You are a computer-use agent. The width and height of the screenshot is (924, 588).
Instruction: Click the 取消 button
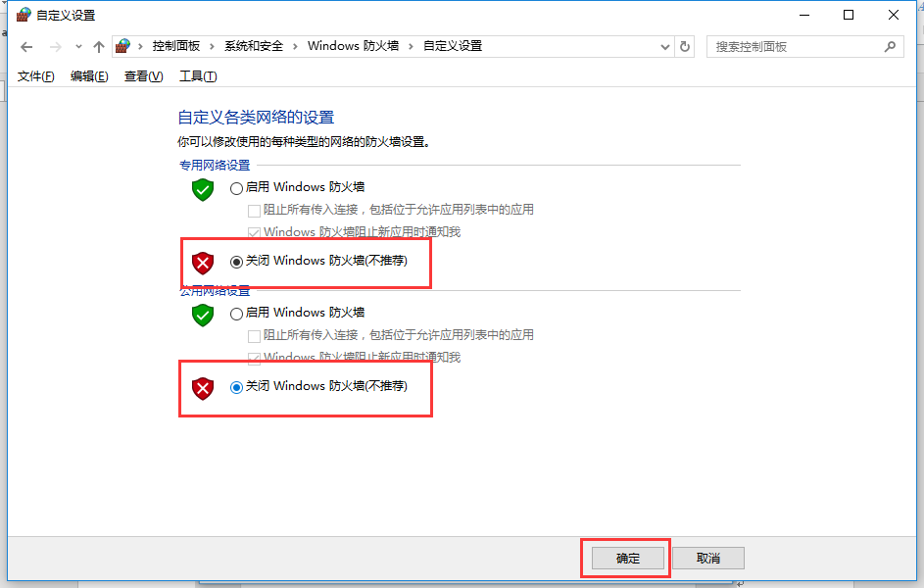708,558
